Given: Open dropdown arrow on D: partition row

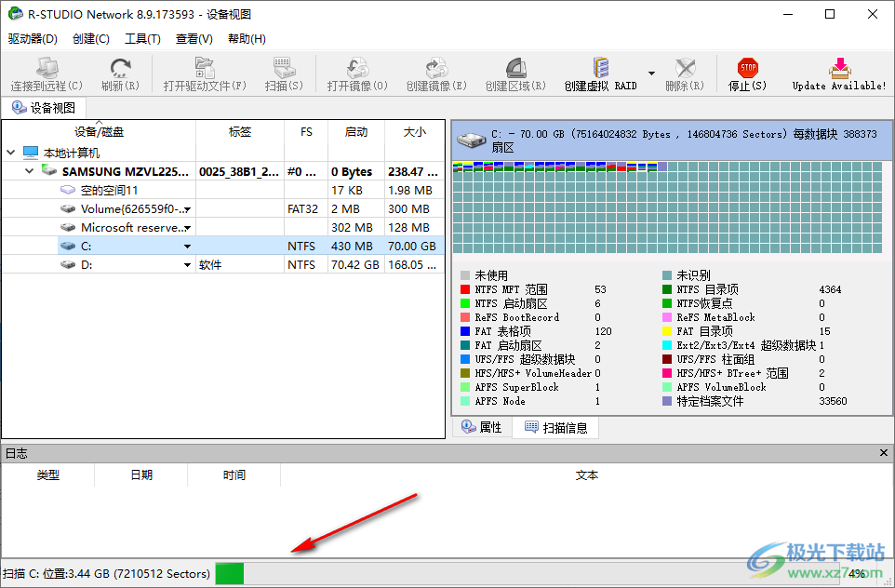Looking at the screenshot, I should (187, 265).
